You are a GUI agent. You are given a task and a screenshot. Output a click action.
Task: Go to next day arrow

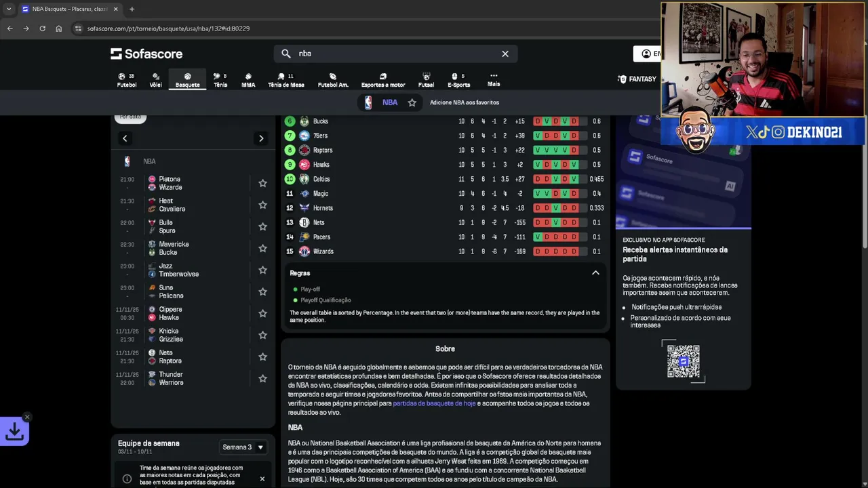tap(261, 138)
